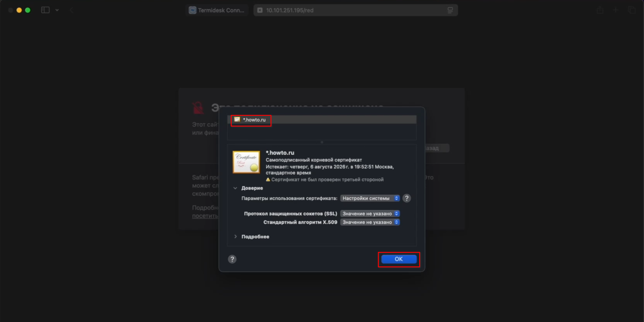Screen dimensions: 644x322
Task: Click the split divider dot between panes
Action: coord(322,142)
